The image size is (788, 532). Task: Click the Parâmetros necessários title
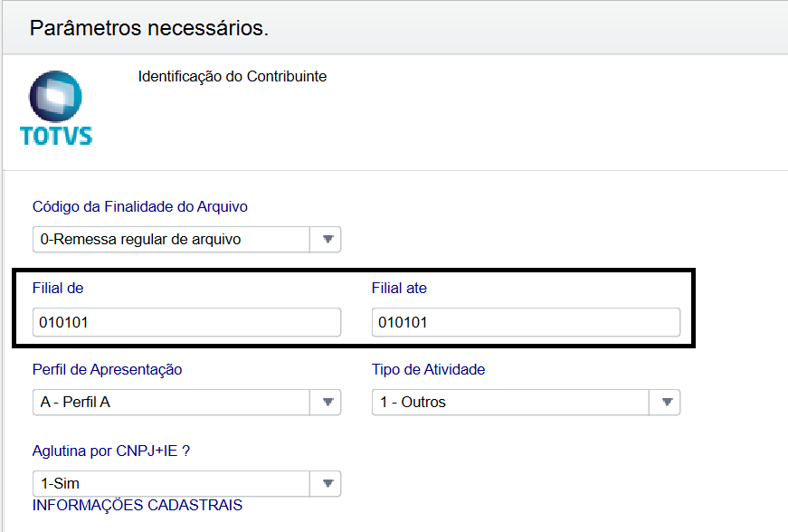[x=148, y=28]
